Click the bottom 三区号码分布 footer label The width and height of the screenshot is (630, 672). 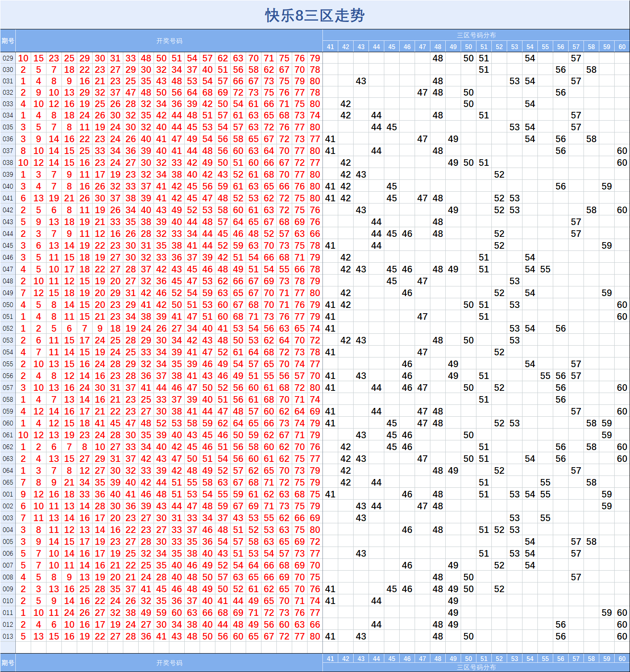(476, 667)
